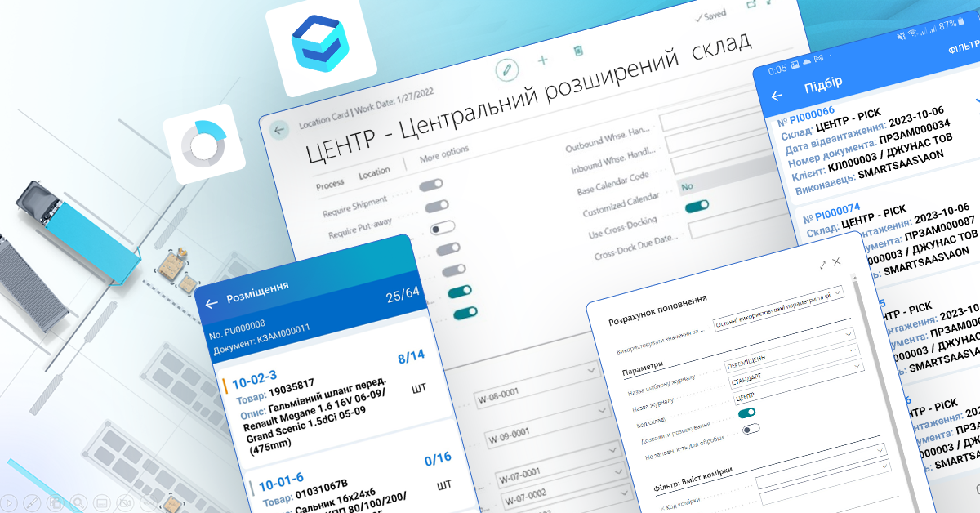
Task: Expand the СТАНДАРТ journal name dropdown
Action: click(x=857, y=364)
